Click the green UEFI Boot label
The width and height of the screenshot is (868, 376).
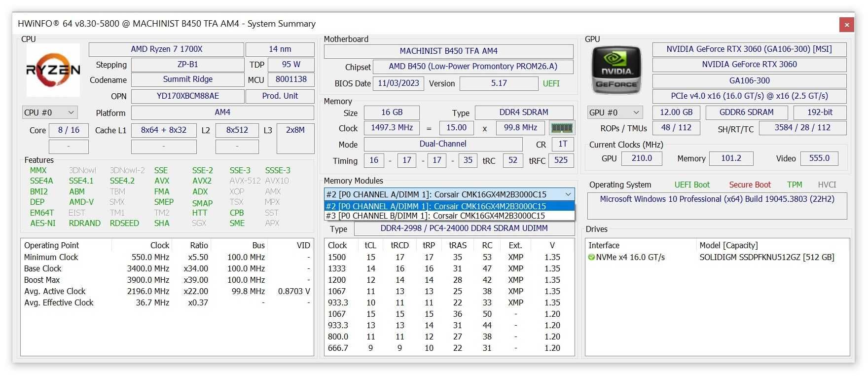click(x=692, y=185)
